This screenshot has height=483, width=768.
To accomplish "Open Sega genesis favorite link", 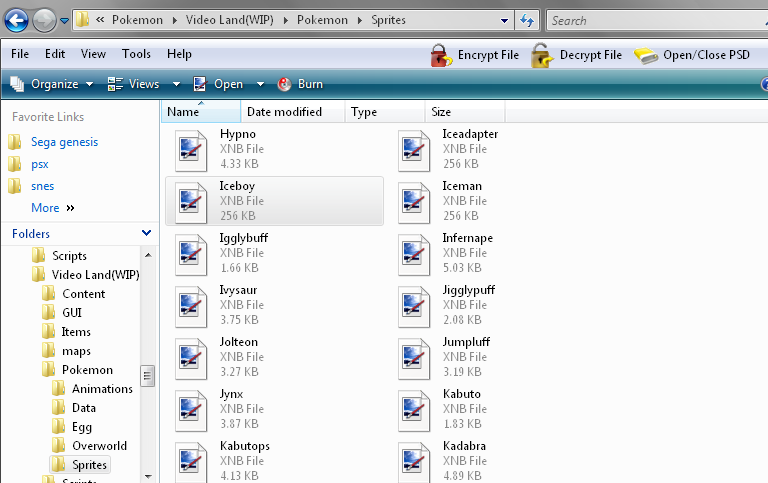I will [64, 142].
